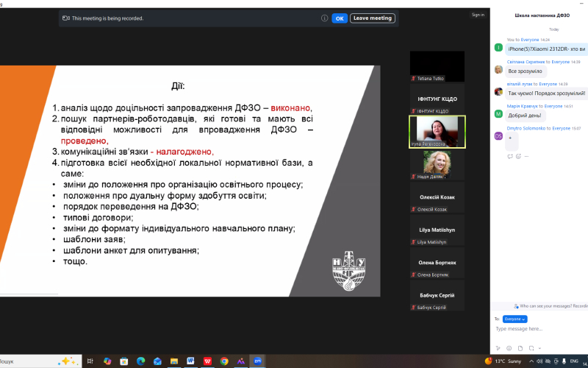Click OK on the recording notice
Screen dimensions: 588x368
[340, 18]
